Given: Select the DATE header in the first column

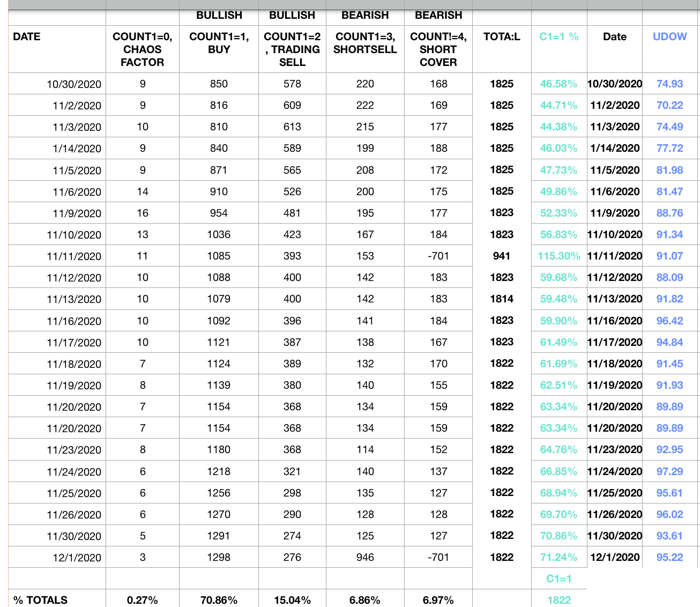Looking at the screenshot, I should 27,36.
